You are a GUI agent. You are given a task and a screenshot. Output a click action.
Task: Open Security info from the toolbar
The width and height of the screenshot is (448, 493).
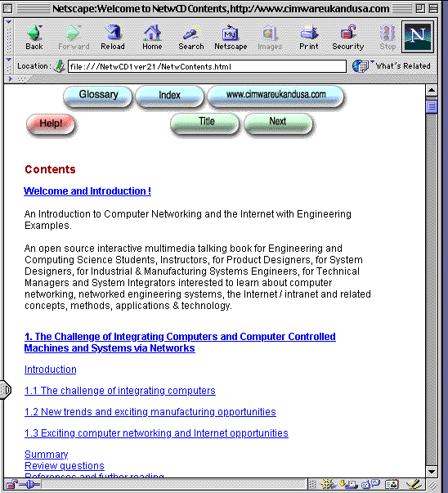pos(348,37)
